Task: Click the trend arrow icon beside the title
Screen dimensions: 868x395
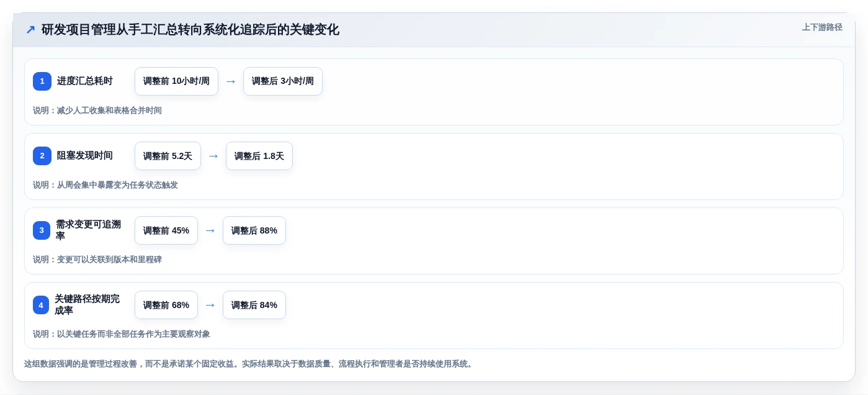Action: click(30, 30)
